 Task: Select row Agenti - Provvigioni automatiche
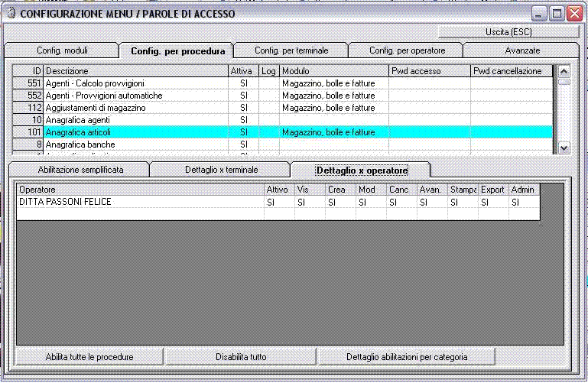tap(282, 96)
